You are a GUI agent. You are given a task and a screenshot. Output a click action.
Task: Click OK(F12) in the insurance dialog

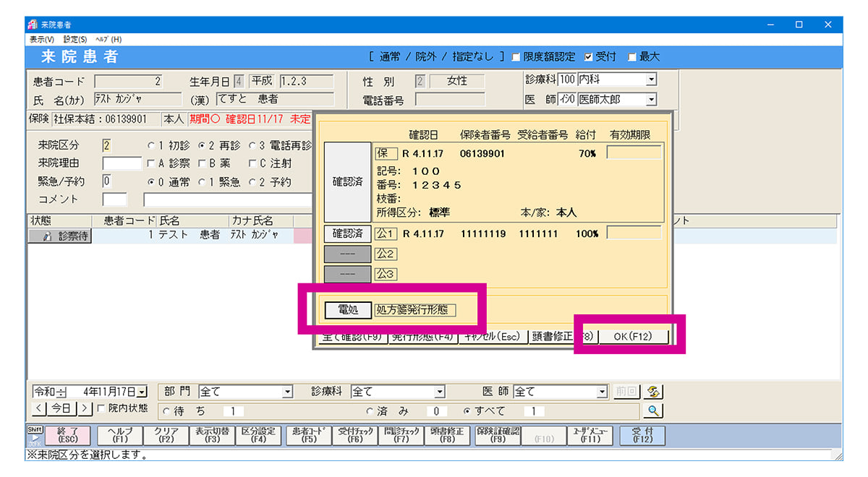tap(633, 337)
